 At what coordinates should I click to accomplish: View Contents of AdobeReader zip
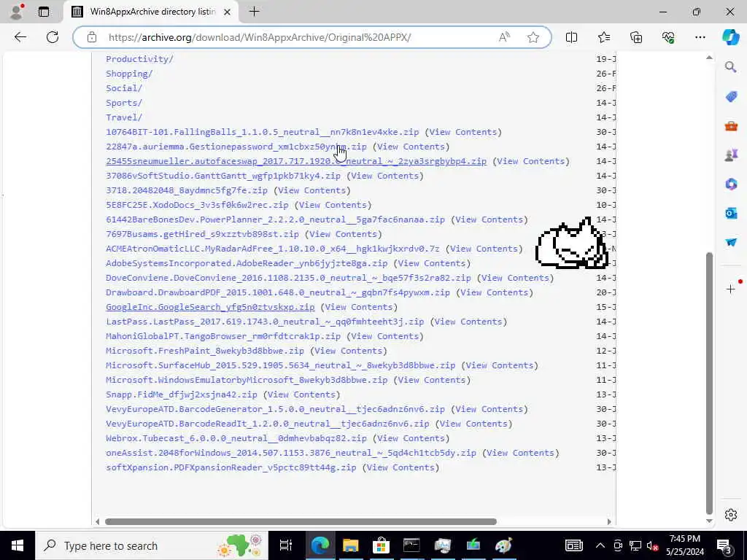(432, 263)
